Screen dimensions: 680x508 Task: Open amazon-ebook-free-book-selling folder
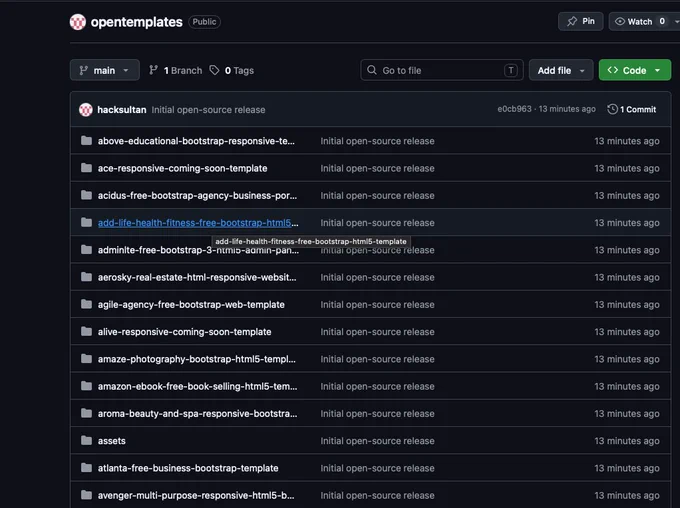pos(197,387)
